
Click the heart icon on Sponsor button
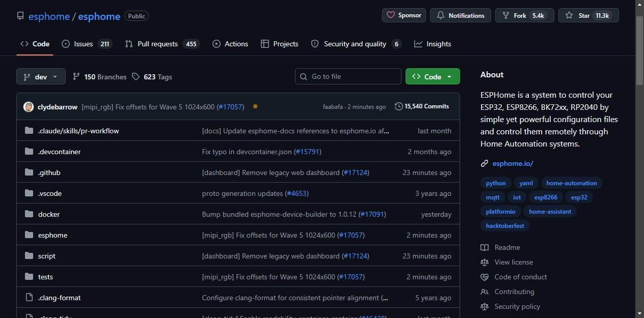point(391,15)
